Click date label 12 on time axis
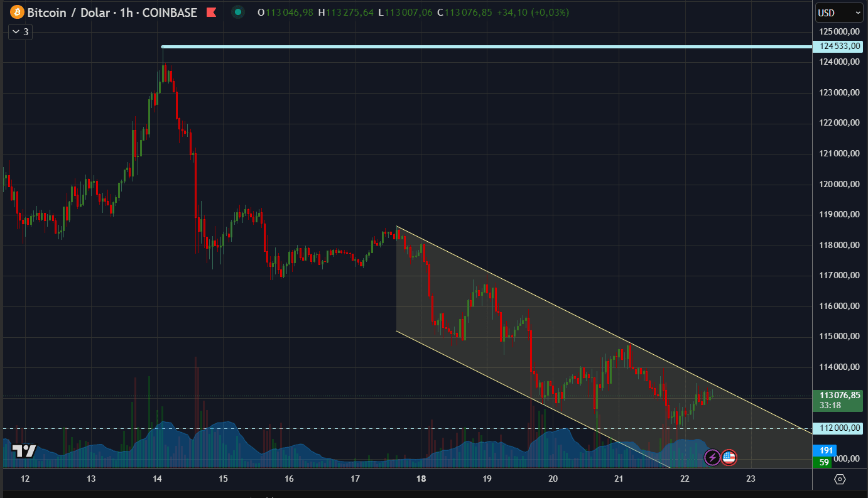Screen dimensions: 868x498 (25, 479)
